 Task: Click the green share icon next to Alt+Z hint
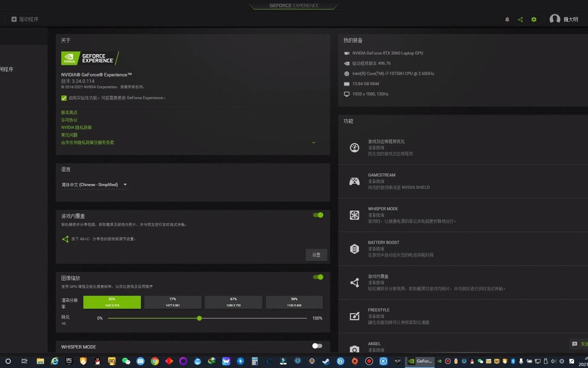point(65,239)
